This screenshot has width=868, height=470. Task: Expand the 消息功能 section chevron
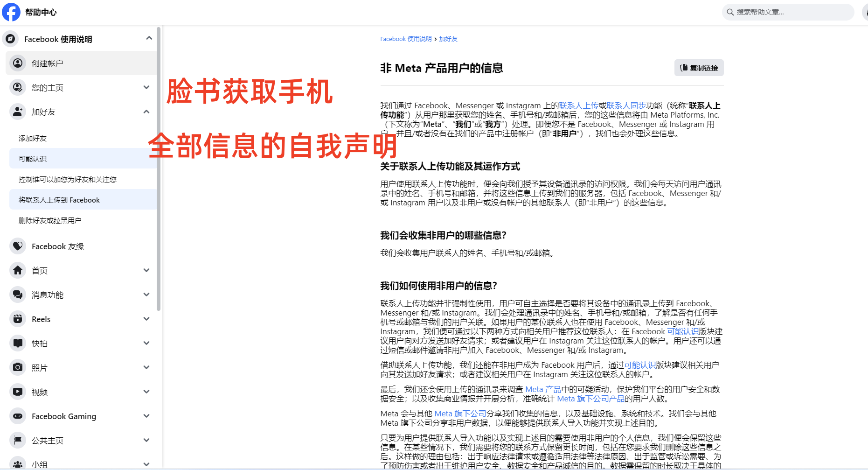tap(146, 295)
